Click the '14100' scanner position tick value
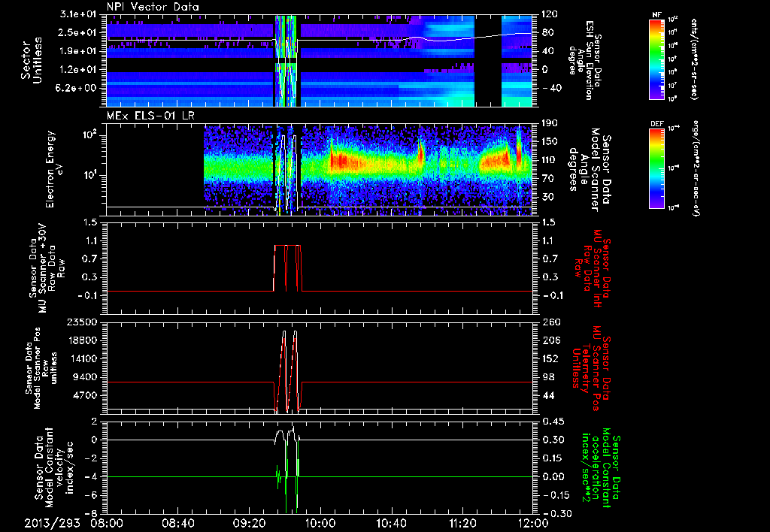The image size is (770, 532). pos(83,358)
